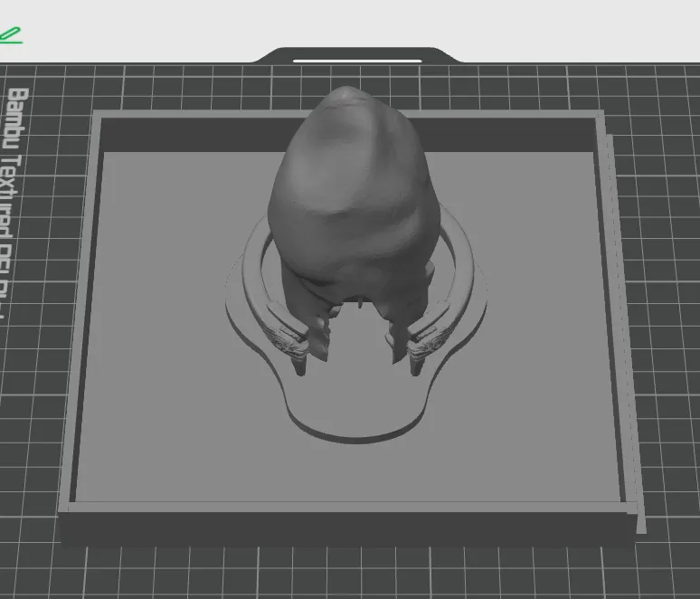Click the green pencil edit icon
This screenshot has width=700, height=599.
point(10,35)
